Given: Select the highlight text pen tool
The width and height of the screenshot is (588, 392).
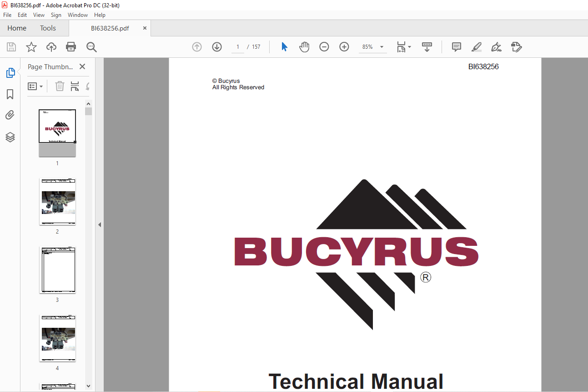Looking at the screenshot, I should tap(476, 47).
